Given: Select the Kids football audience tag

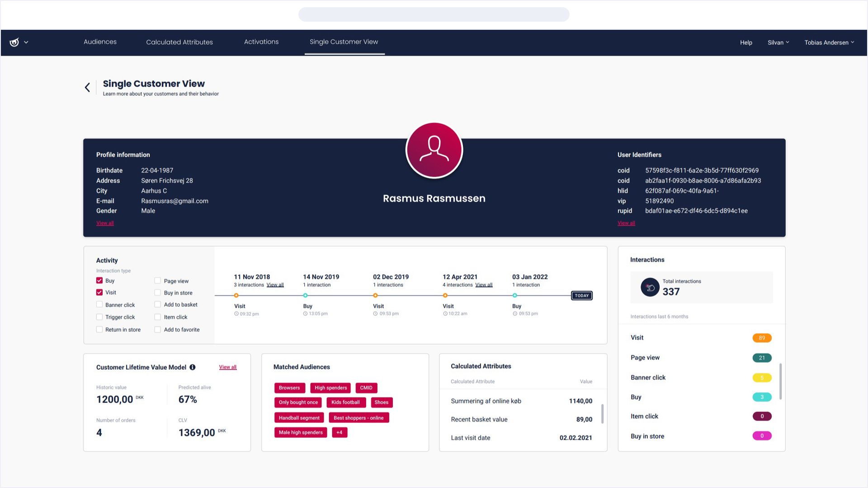Looking at the screenshot, I should point(346,402).
